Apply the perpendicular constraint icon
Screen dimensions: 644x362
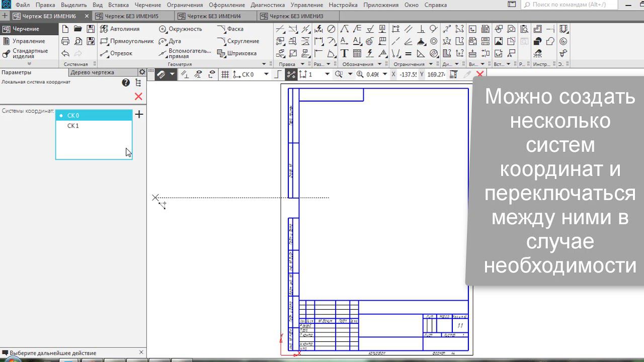(421, 29)
